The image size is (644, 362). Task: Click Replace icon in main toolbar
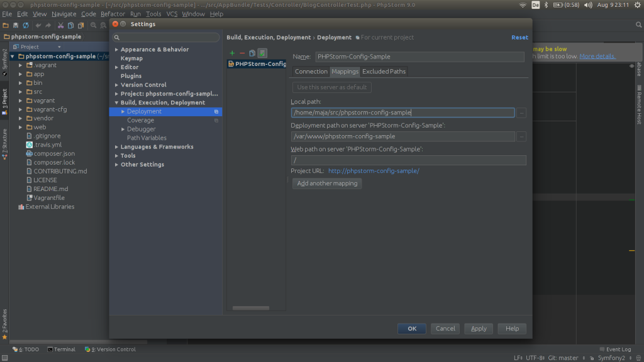coord(103,25)
